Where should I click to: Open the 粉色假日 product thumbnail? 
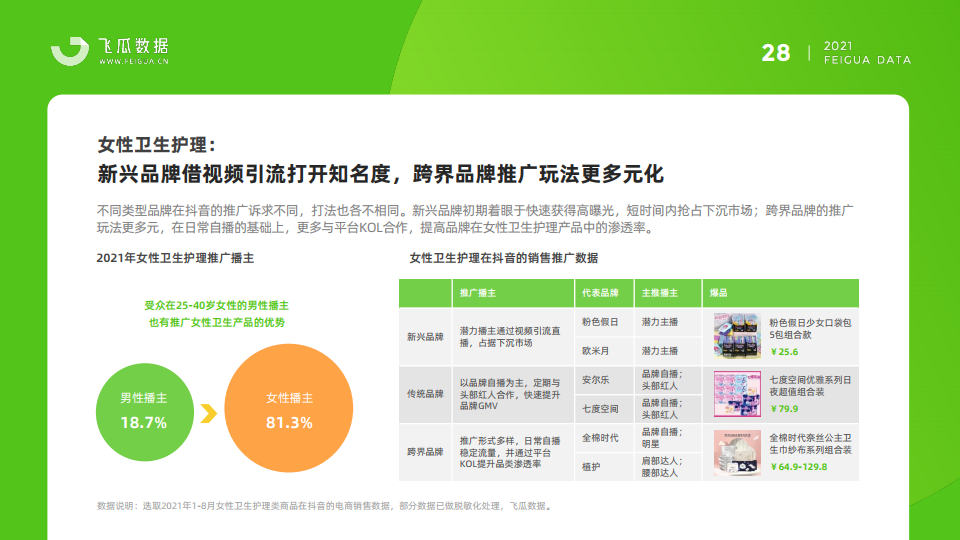[736, 335]
